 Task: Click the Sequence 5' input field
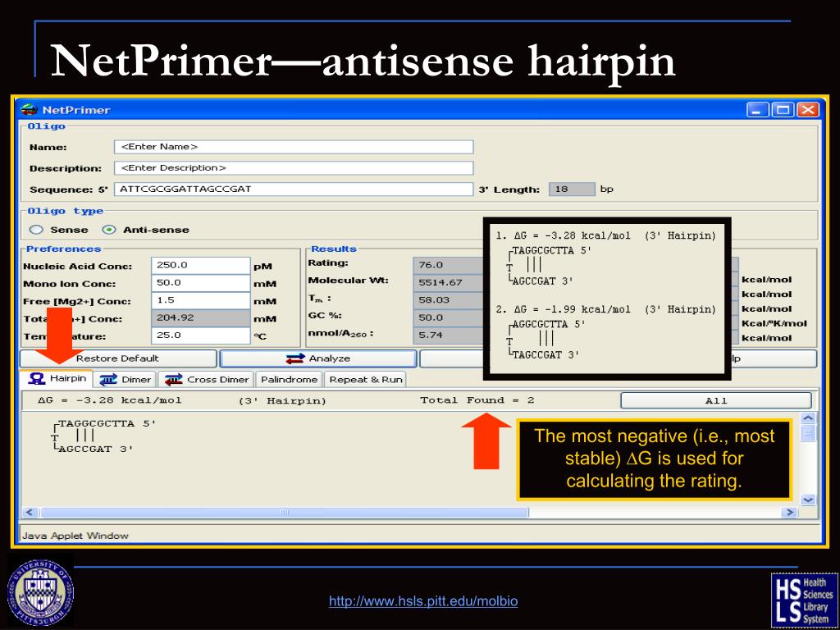click(294, 189)
